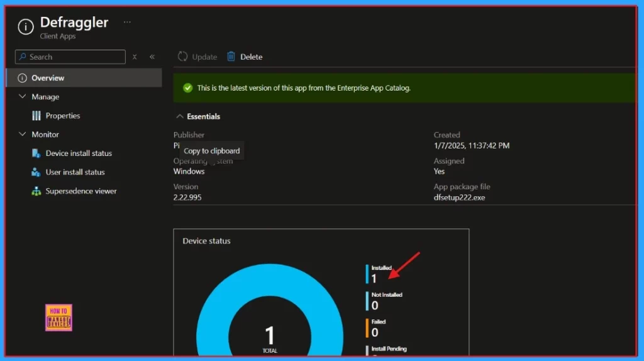
Task: Click the Overview info icon in sidebar
Action: tap(22, 77)
